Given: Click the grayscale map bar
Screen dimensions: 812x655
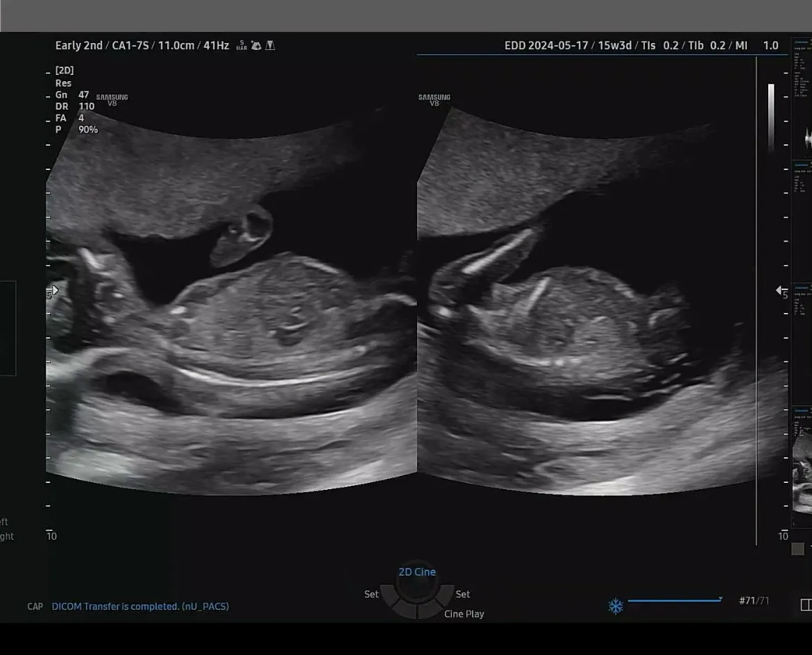Looking at the screenshot, I should click(771, 117).
